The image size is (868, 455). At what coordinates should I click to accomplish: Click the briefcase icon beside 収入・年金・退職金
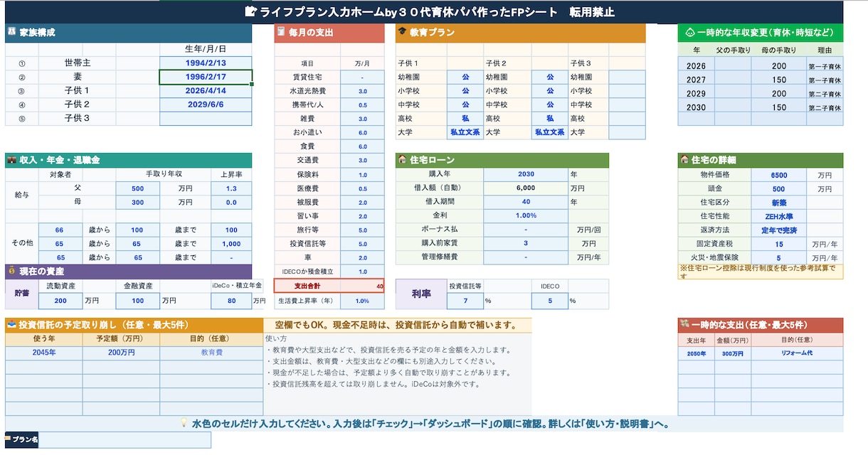(12, 161)
